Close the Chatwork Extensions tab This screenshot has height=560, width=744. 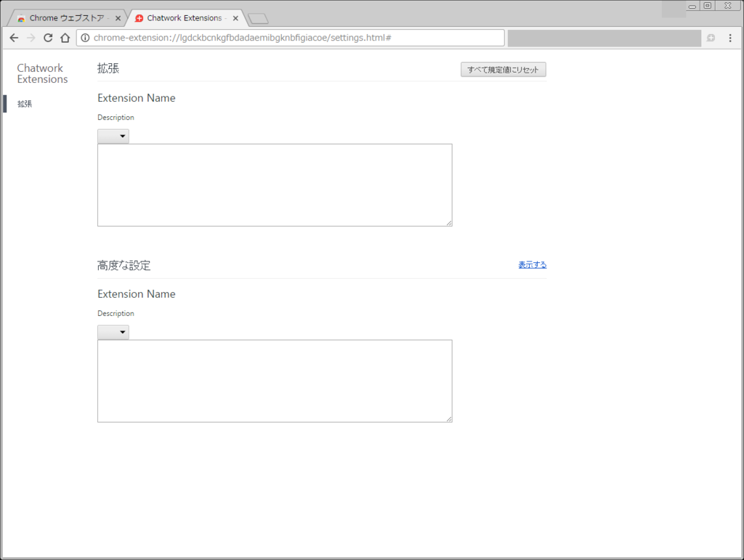tap(235, 18)
